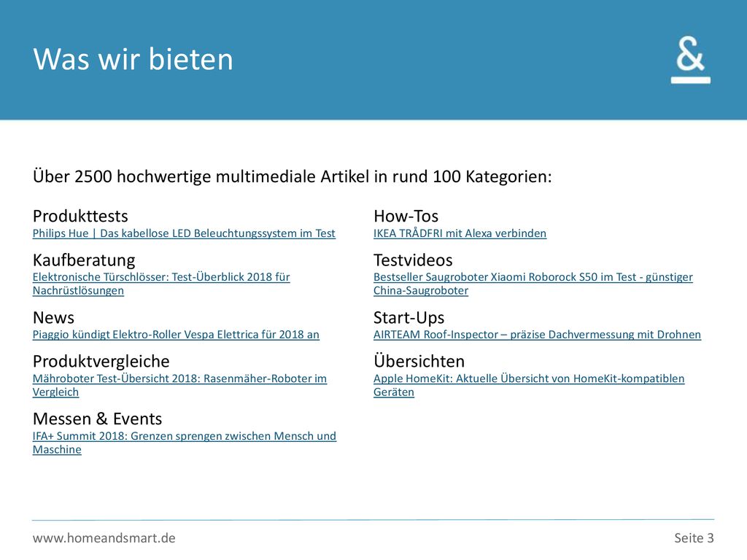Open the Mähroboter Test-Übersicht 2018 link
The width and height of the screenshot is (747, 560).
coord(179,385)
